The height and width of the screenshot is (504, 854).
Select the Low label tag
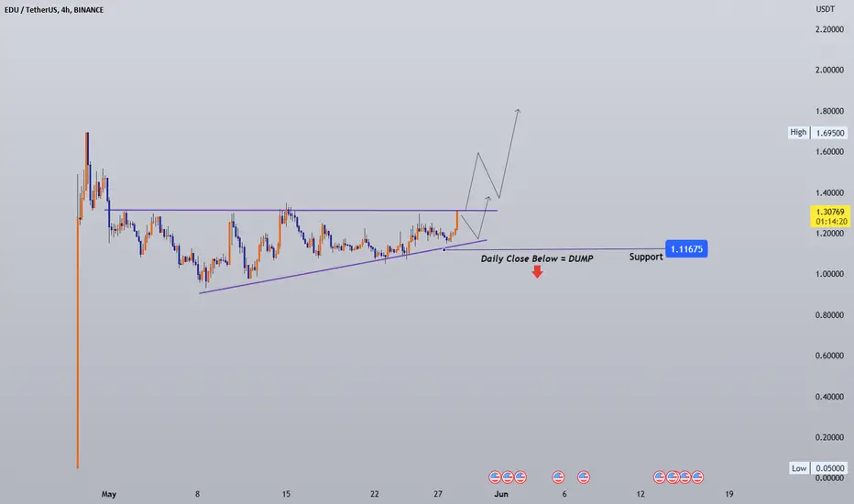[799, 468]
